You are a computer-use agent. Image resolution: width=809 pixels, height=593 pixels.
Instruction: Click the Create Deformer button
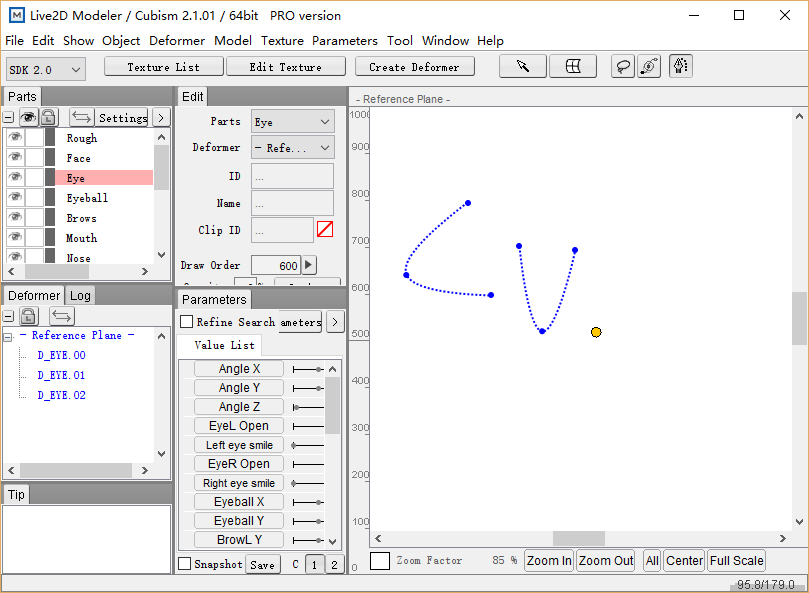(x=414, y=67)
